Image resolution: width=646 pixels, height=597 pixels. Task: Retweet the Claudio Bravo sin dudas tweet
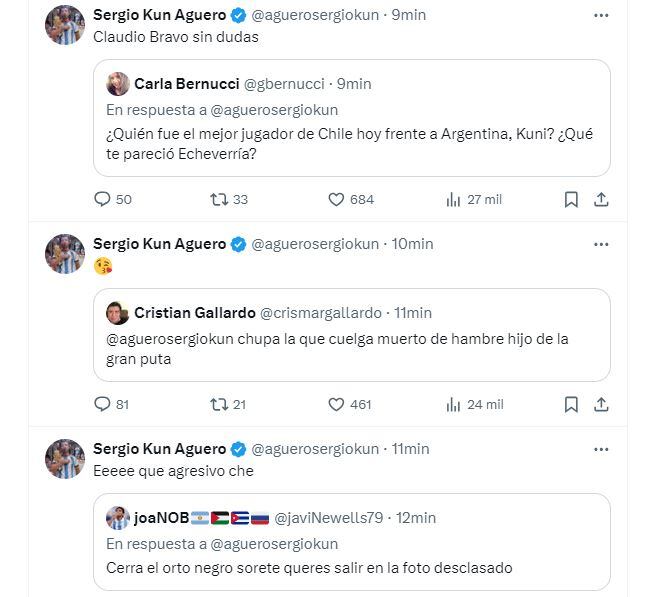[x=218, y=199]
